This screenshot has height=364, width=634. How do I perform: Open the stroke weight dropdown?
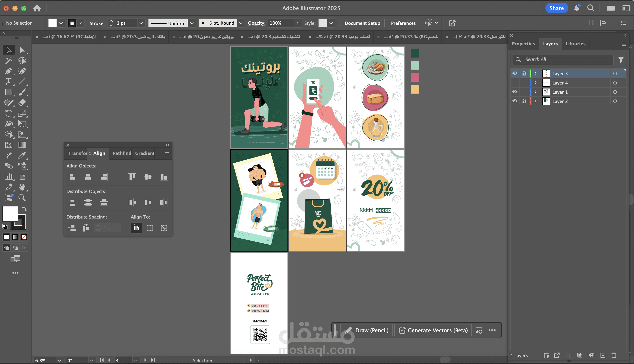(141, 23)
